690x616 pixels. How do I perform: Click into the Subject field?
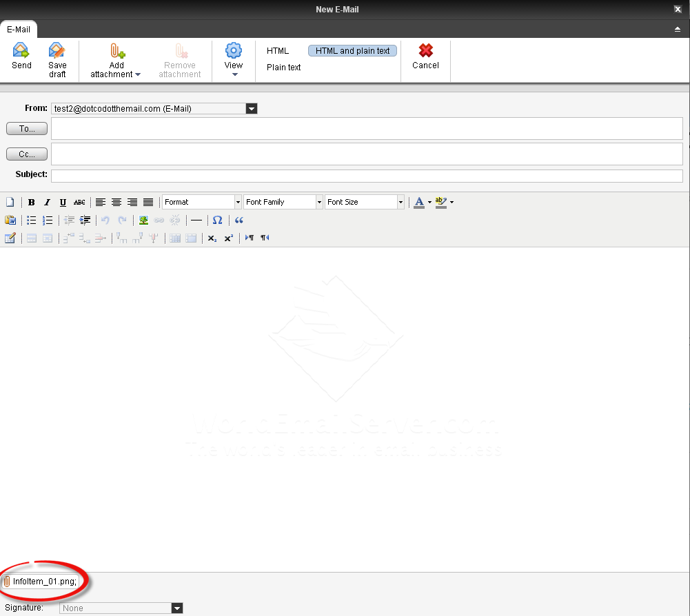pos(367,176)
